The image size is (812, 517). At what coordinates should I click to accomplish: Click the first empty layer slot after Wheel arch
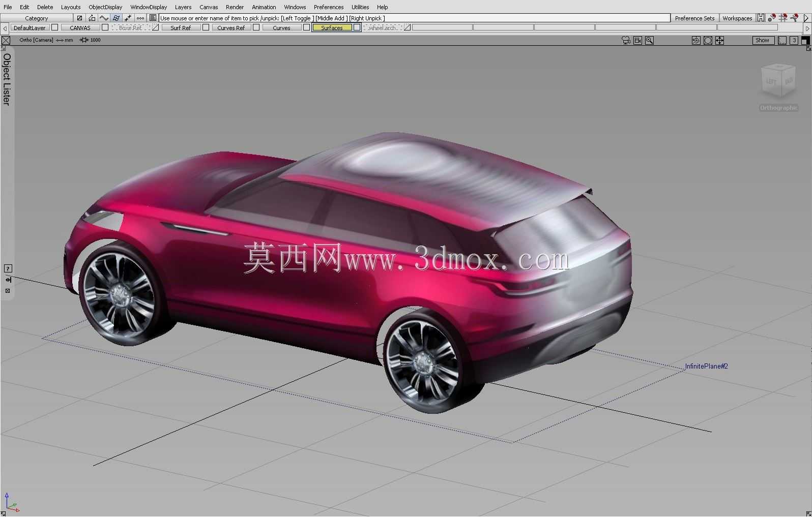click(443, 27)
